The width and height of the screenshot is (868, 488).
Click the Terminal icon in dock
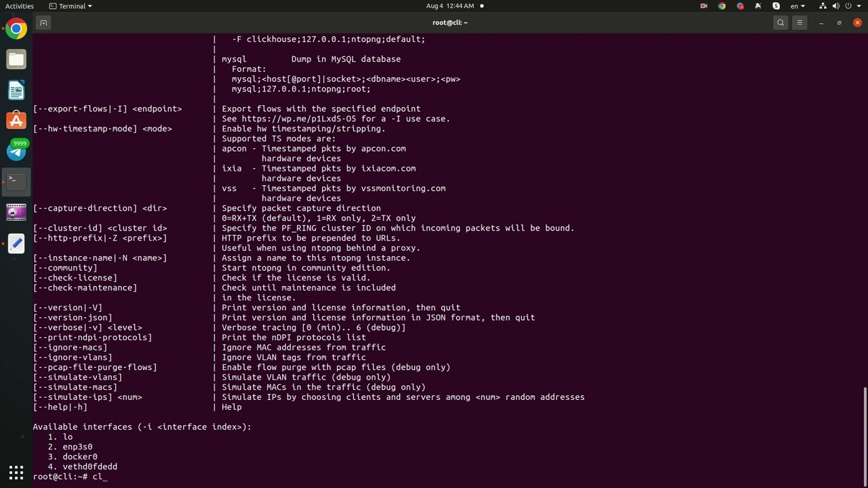[16, 181]
